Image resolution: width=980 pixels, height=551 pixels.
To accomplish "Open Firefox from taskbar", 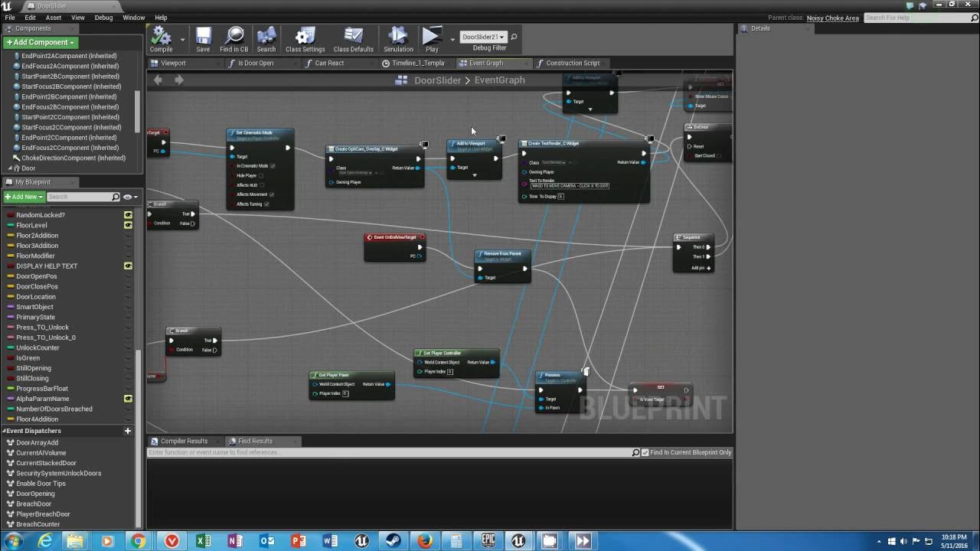I will click(x=425, y=541).
